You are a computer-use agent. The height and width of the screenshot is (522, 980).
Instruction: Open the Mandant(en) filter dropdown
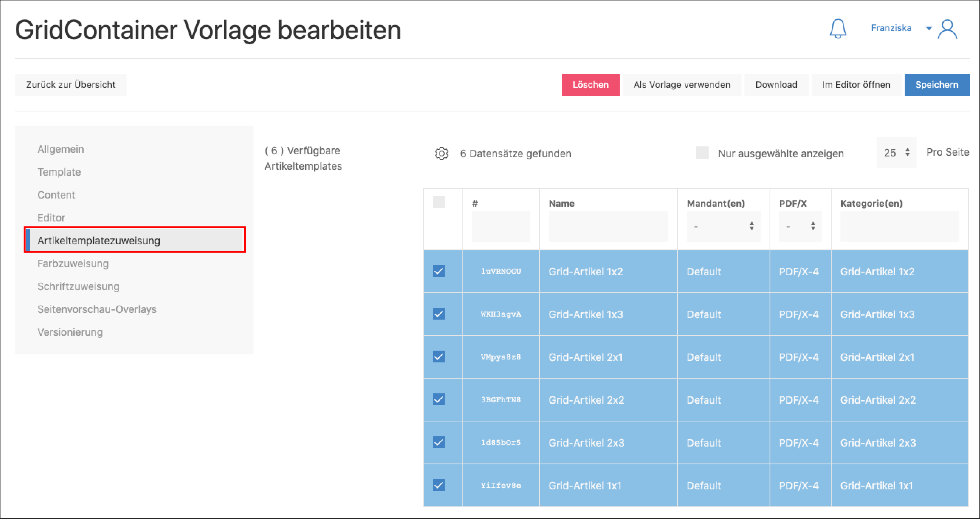click(723, 227)
